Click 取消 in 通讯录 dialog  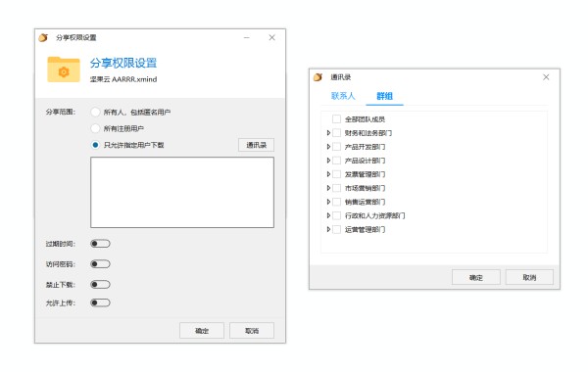pos(529,277)
